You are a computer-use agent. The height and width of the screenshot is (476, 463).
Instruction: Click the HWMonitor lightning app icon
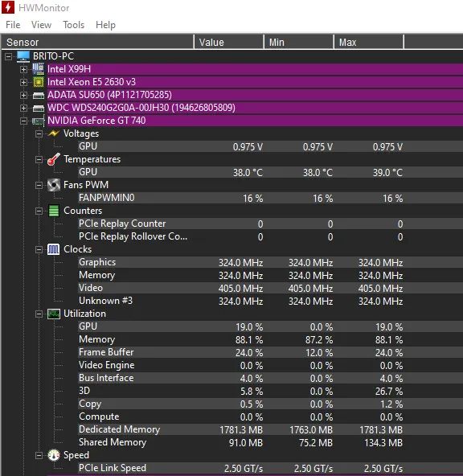[8, 7]
